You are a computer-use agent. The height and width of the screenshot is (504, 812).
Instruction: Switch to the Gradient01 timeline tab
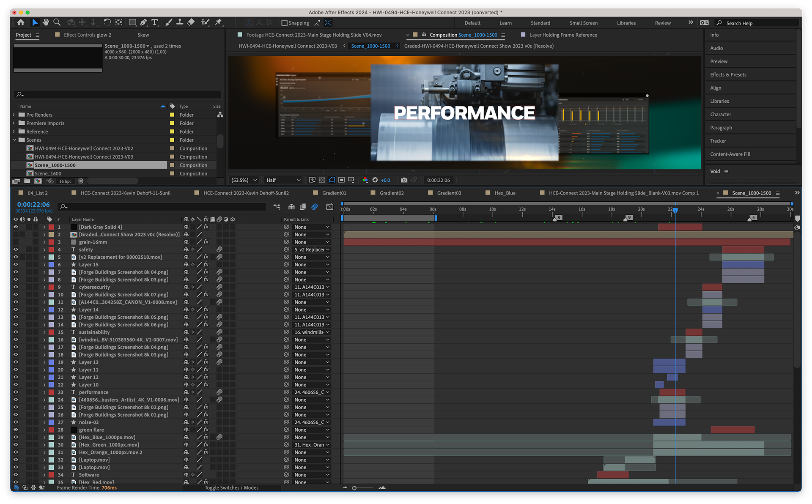pyautogui.click(x=334, y=193)
